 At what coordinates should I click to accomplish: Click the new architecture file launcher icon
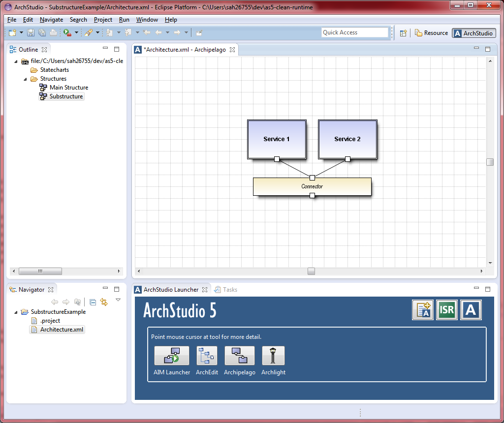pos(423,310)
